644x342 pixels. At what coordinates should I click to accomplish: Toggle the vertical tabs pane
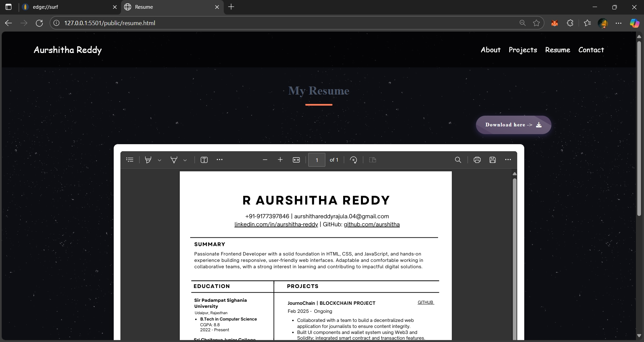tap(8, 7)
